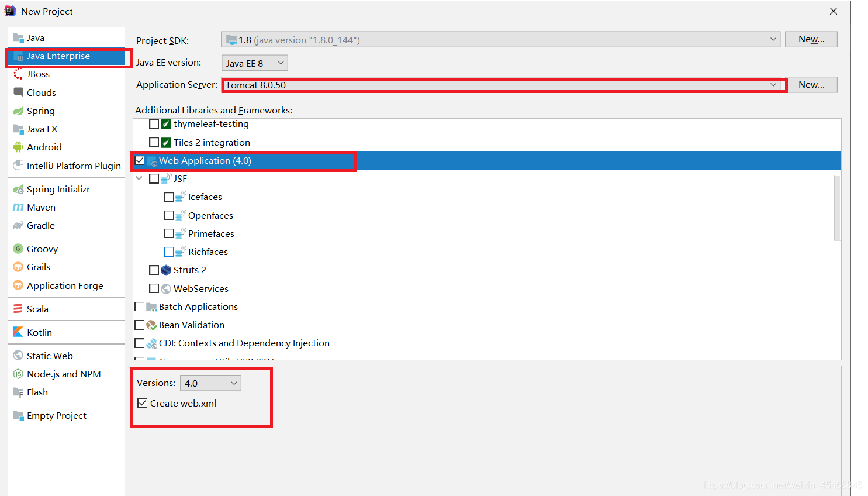Screen dimensions: 868x496
Task: Click the Batch Applications label
Action: tap(198, 307)
